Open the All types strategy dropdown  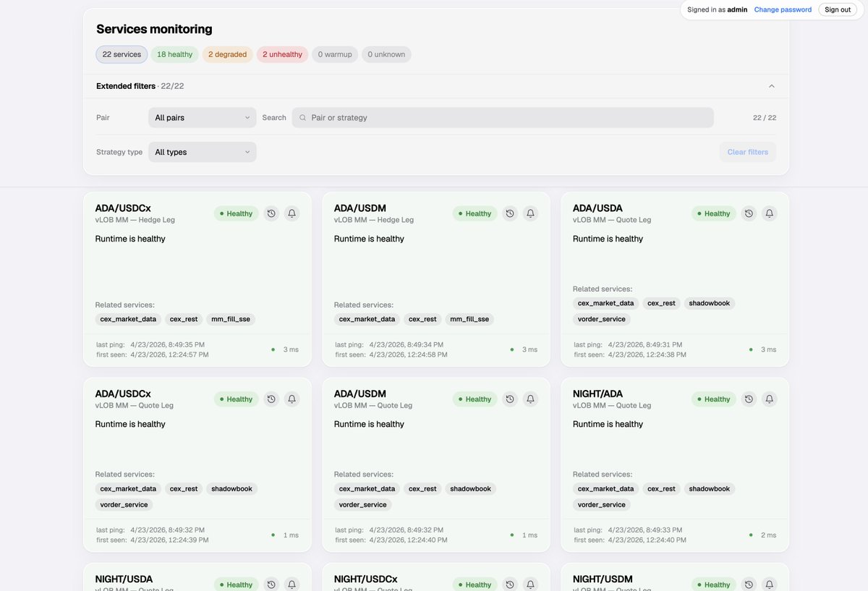[203, 152]
